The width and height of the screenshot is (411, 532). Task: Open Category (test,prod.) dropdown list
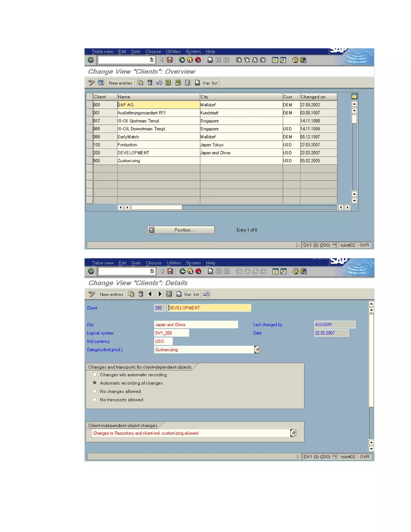(257, 350)
